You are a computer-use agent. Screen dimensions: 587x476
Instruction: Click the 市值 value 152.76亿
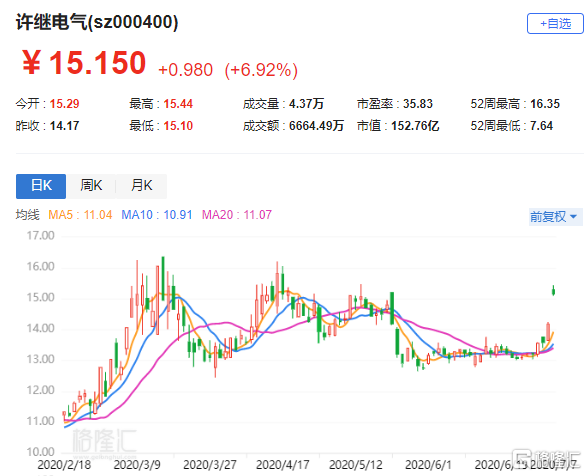415,126
